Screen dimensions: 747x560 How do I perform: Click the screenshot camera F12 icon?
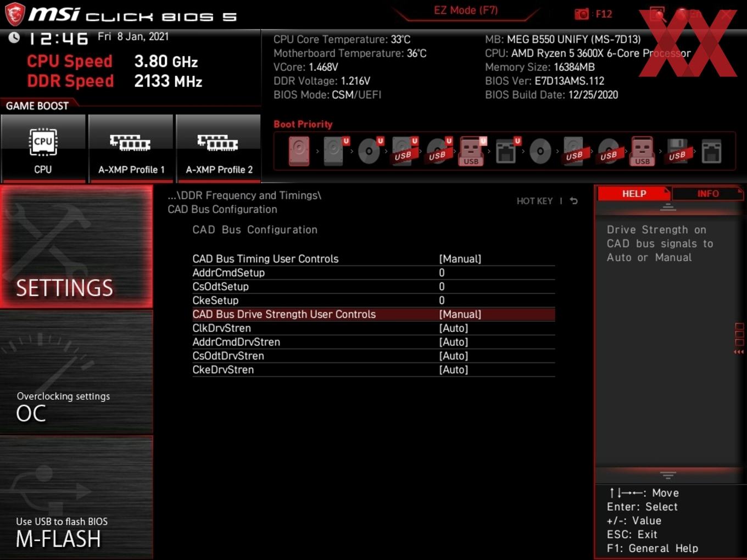click(x=581, y=14)
